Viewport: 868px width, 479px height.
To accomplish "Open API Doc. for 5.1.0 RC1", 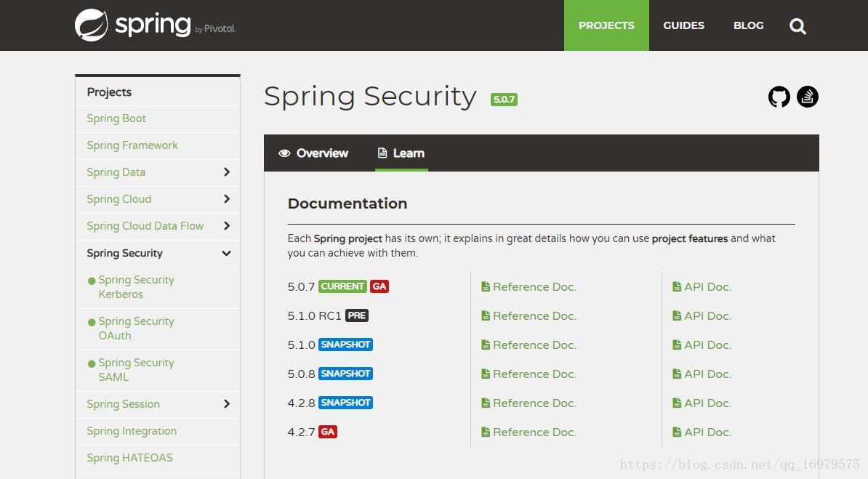I will [702, 315].
